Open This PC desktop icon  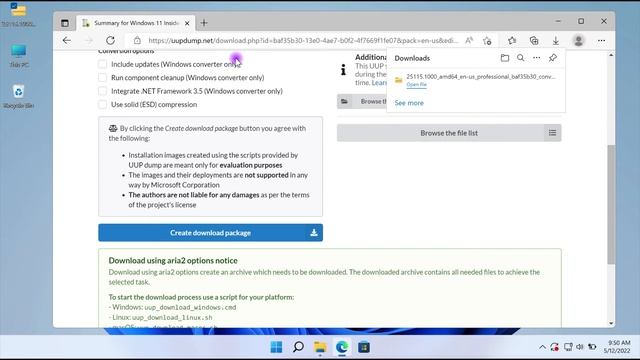click(19, 56)
